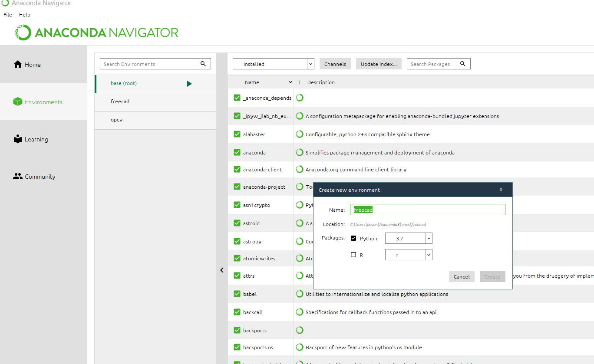Click the status circle icon for astroid
The width and height of the screenshot is (594, 364).
point(300,223)
